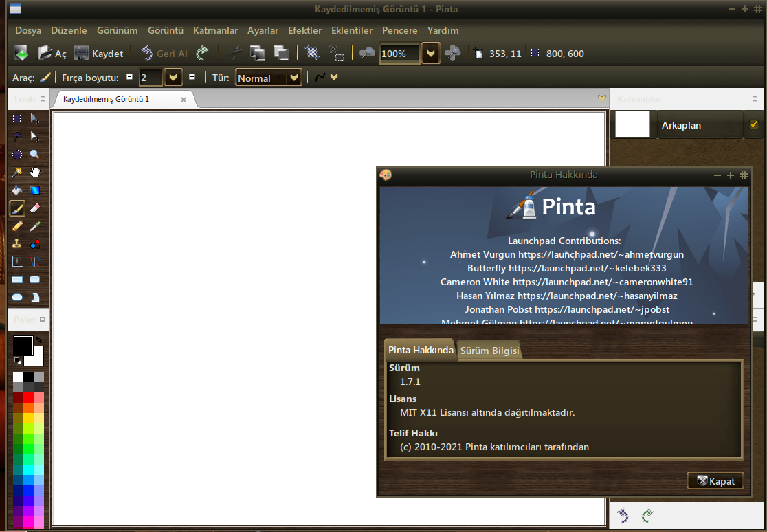767x532 pixels.
Task: Click the black primary color swatch
Action: [x=23, y=346]
